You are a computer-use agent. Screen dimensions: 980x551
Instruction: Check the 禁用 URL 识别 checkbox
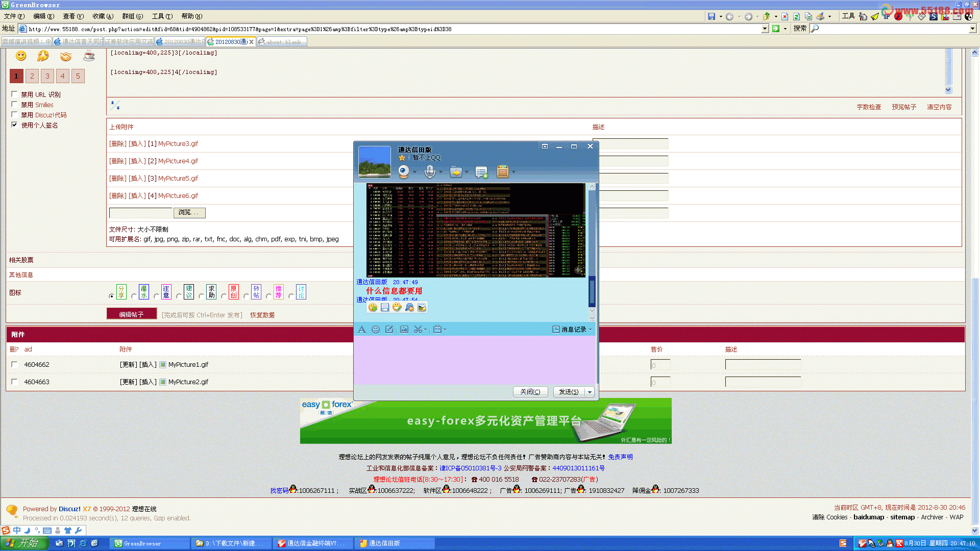coord(14,94)
